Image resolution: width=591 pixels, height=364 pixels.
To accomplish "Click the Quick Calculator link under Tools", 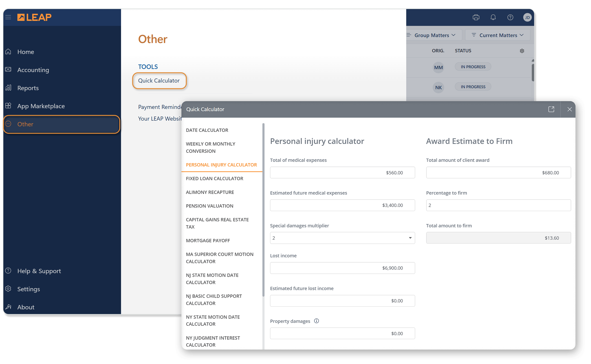I will point(159,81).
